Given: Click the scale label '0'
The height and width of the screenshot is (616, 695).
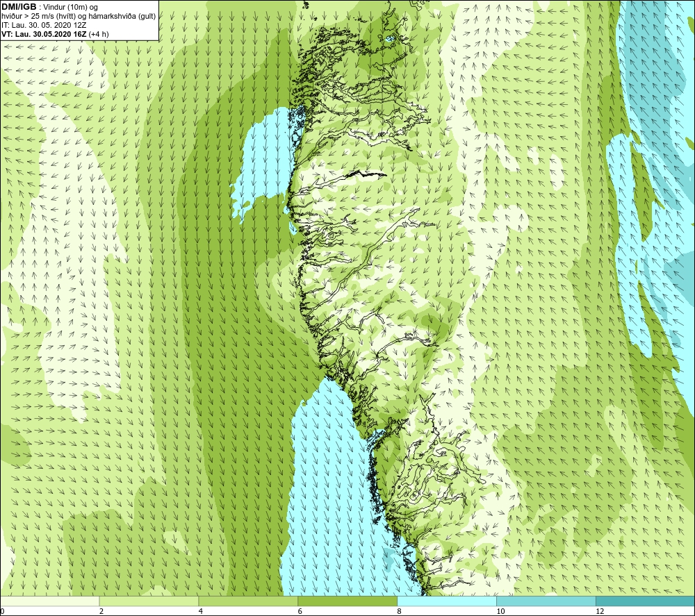Looking at the screenshot, I should coord(2,611).
